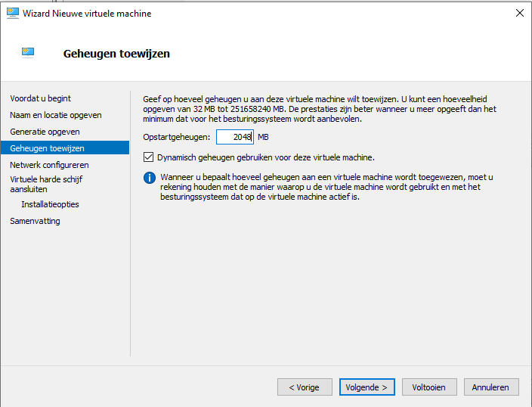The image size is (532, 407).
Task: Click the blue information icon
Action: click(150, 178)
